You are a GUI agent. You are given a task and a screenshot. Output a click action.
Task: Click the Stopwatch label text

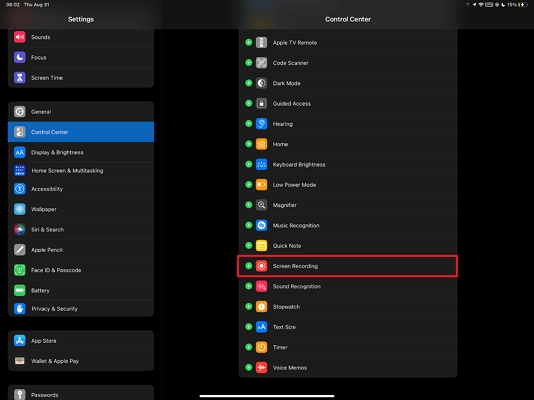pos(286,307)
